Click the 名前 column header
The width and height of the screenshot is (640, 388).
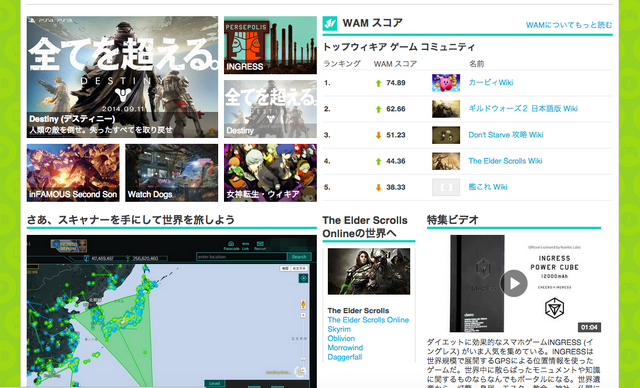click(476, 64)
